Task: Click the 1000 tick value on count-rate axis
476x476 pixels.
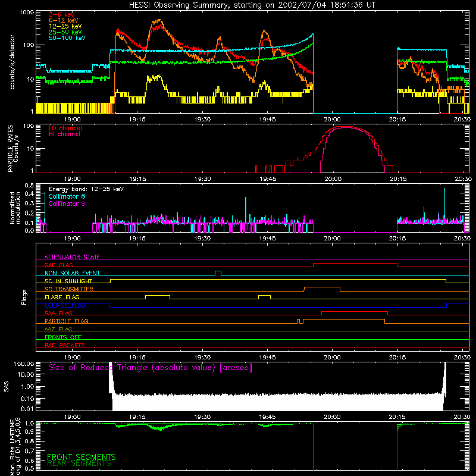Action: click(x=27, y=12)
